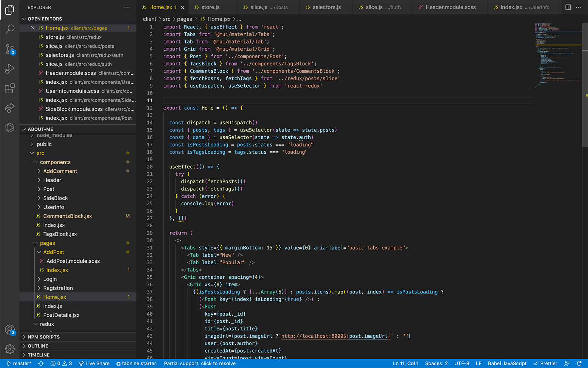The height and width of the screenshot is (368, 588).
Task: Expand the Outline section
Action: [x=78, y=346]
